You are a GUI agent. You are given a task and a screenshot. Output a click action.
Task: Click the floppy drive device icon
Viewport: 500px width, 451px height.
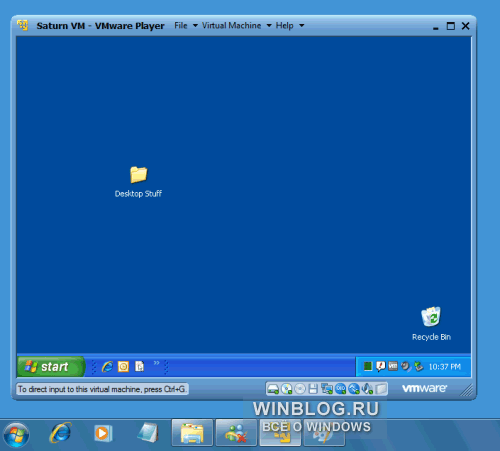point(313,389)
